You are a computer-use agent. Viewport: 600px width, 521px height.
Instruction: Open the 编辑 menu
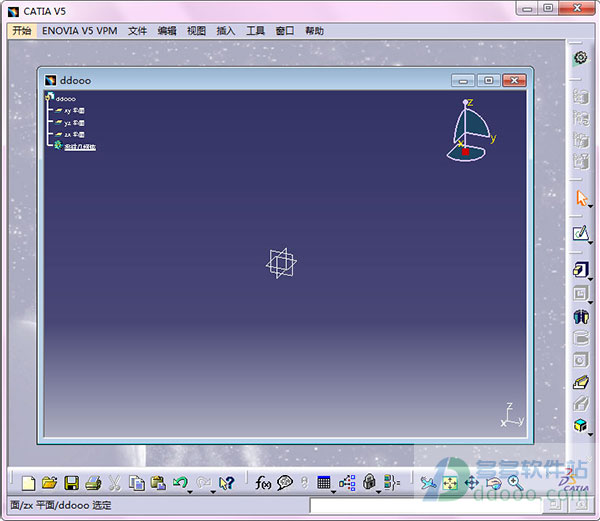point(167,31)
